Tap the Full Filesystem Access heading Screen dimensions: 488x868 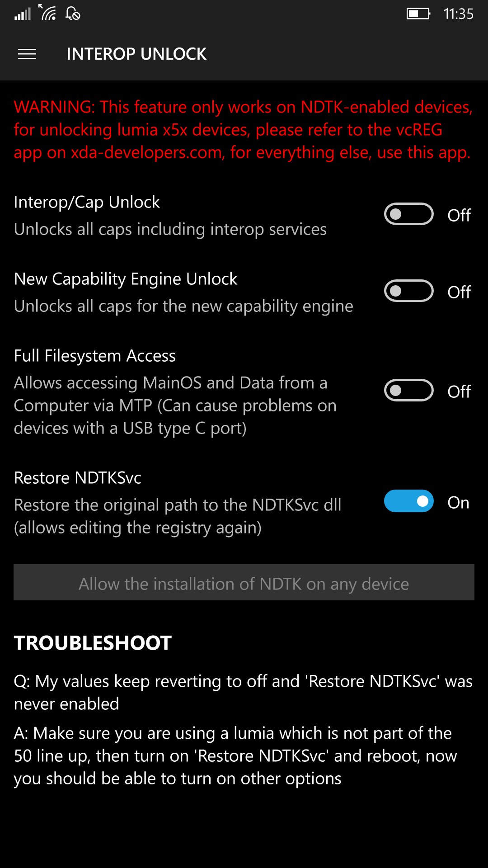(95, 356)
